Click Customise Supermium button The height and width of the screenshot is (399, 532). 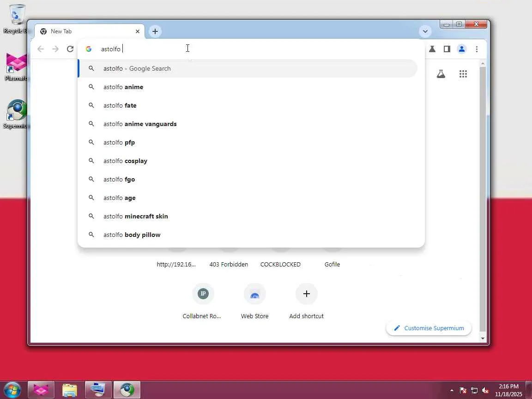coord(429,328)
